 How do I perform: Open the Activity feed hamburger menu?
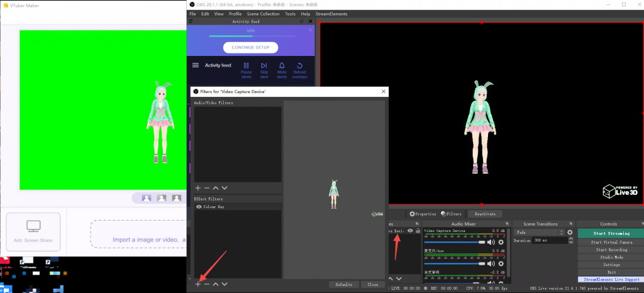point(196,65)
